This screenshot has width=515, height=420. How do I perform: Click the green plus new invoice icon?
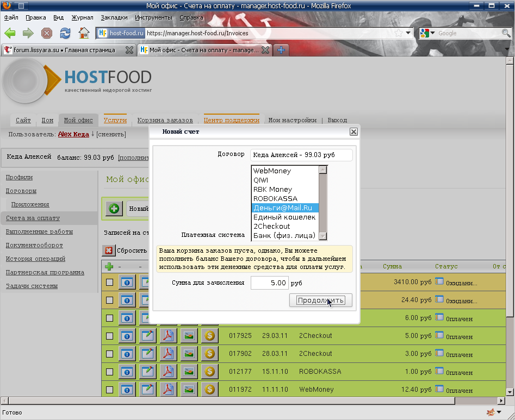coord(114,208)
